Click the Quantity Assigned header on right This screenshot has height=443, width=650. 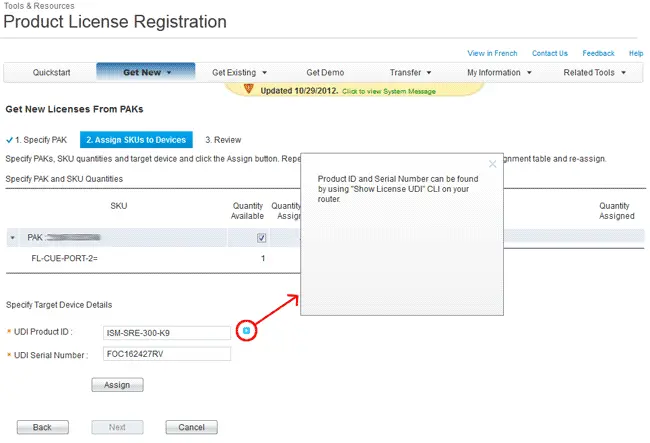pos(616,211)
